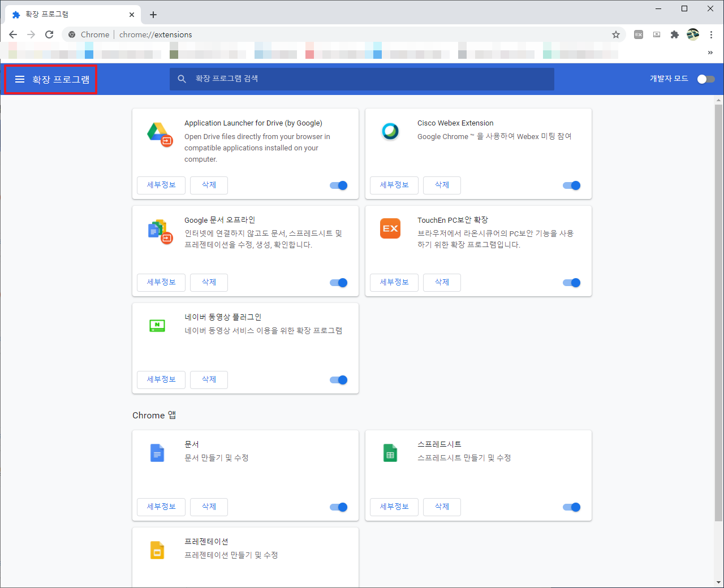The height and width of the screenshot is (588, 724).
Task: Open 세부정보 for 네이버 동영상 플러그인
Action: 161,380
